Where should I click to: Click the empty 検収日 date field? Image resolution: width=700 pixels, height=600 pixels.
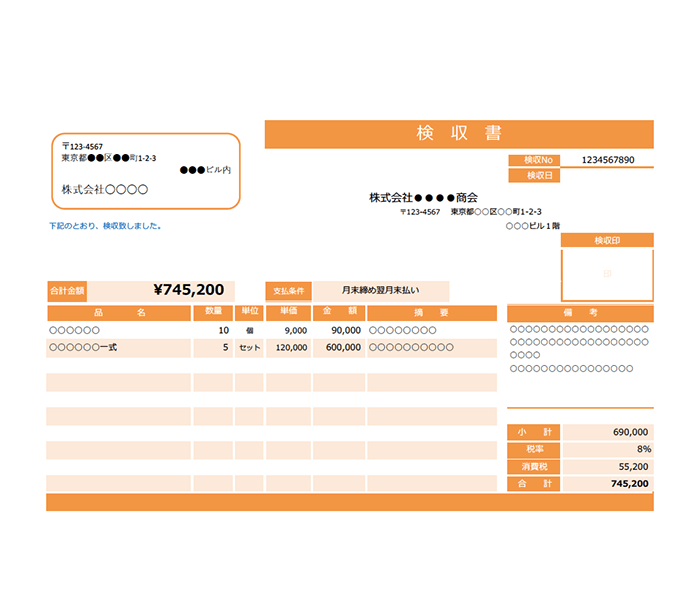click(607, 175)
